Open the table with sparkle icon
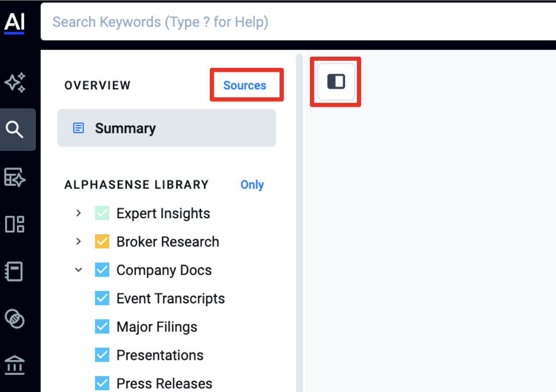 [15, 177]
